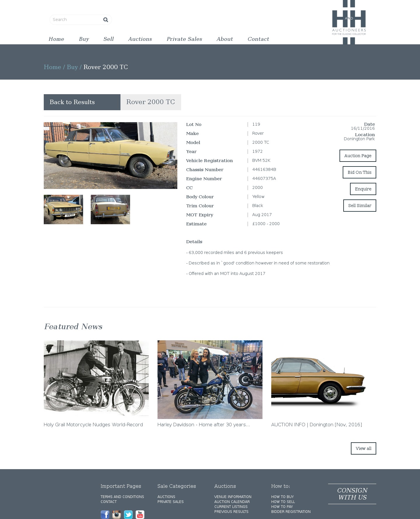Open the Auctions menu item

(140, 39)
